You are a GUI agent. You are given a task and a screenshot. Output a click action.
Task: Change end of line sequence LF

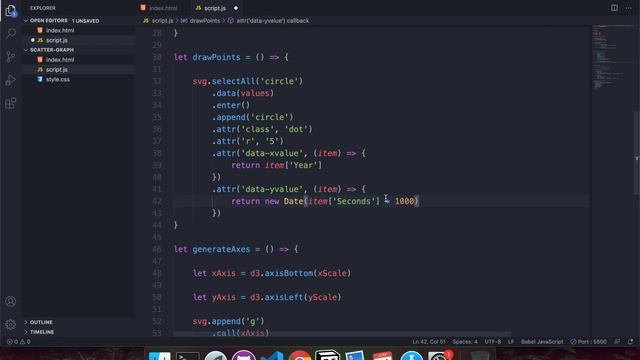coord(511,342)
